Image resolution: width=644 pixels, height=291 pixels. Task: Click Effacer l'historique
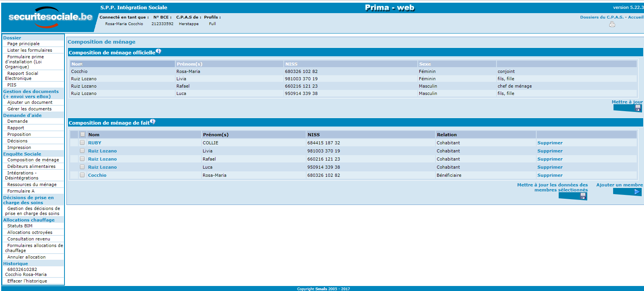pos(27,281)
